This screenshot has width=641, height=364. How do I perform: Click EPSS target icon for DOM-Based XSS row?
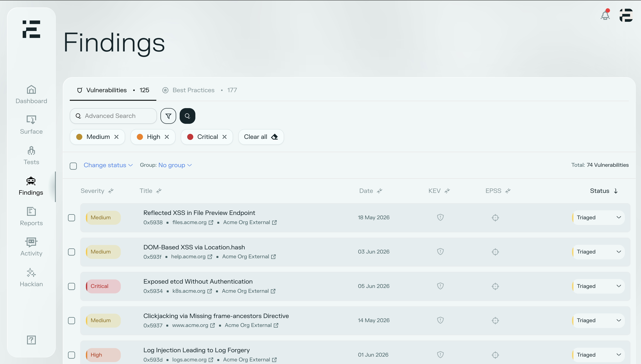tap(495, 252)
